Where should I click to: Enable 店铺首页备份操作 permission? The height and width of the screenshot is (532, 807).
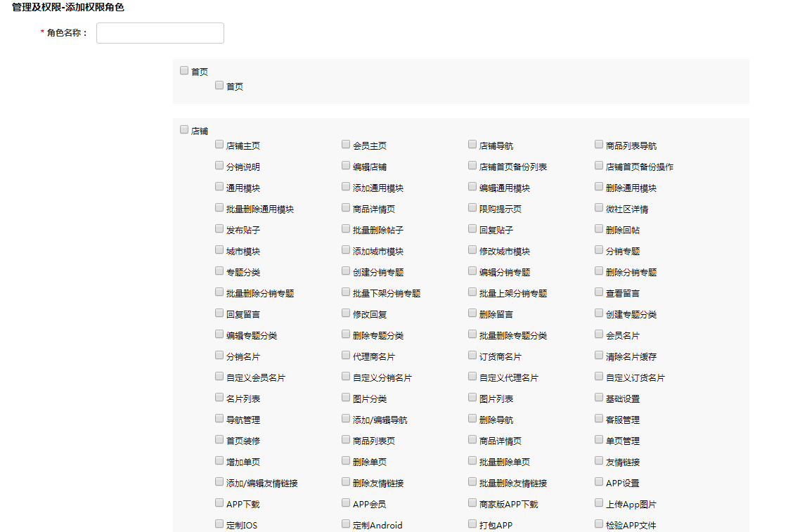point(599,166)
